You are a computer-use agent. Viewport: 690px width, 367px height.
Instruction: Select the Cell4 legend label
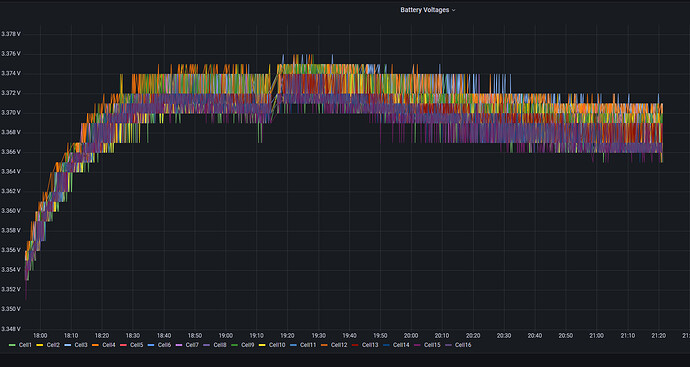click(x=109, y=345)
